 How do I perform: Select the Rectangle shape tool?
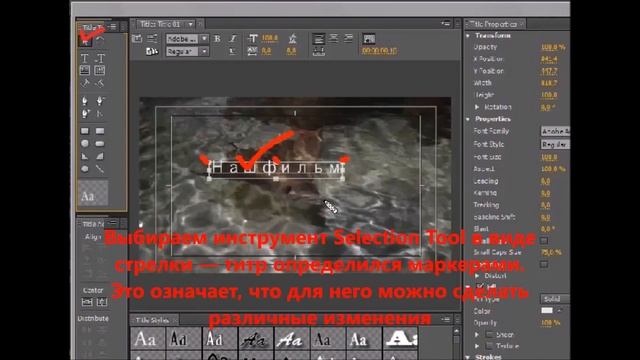84,131
